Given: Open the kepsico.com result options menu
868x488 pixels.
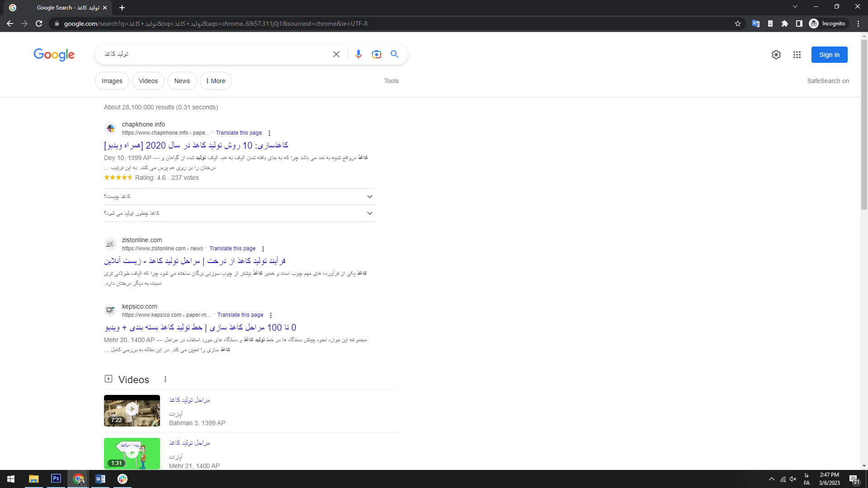Looking at the screenshot, I should click(x=271, y=315).
